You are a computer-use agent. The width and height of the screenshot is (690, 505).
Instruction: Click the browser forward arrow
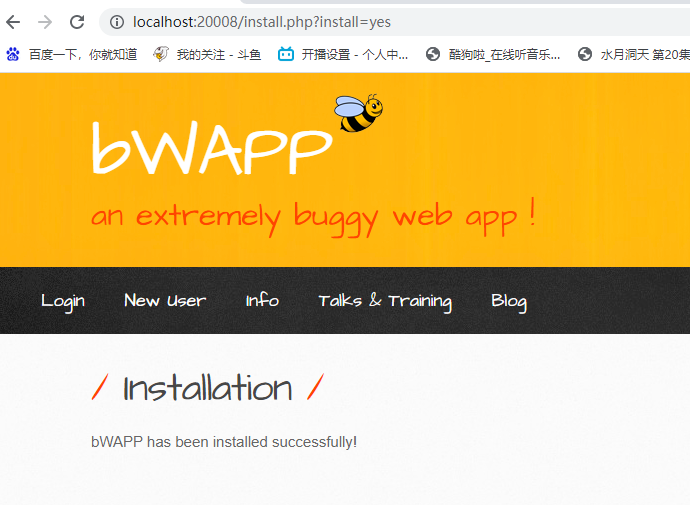coord(45,22)
